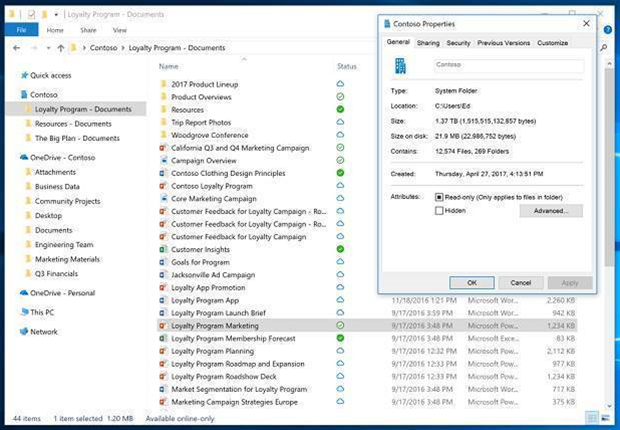Sort by the Name column header
The width and height of the screenshot is (620, 430).
(x=168, y=66)
